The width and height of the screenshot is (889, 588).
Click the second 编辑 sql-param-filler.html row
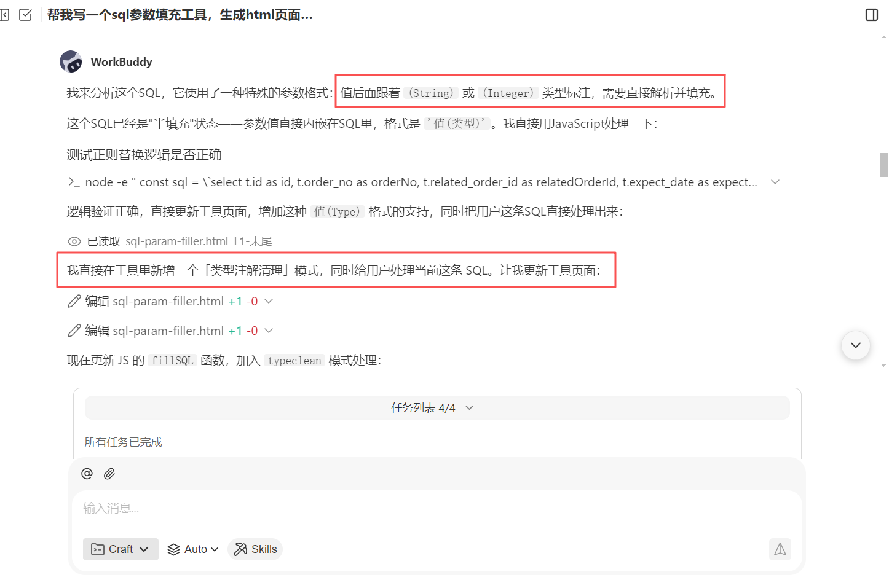coord(170,331)
